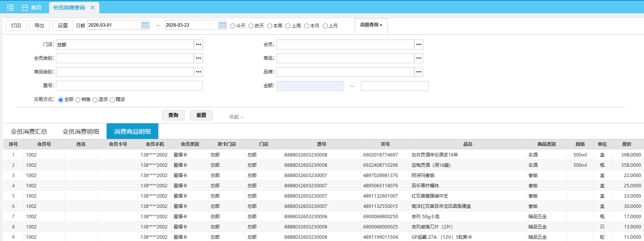Click 收起 to fold the filter panel

pos(236,117)
